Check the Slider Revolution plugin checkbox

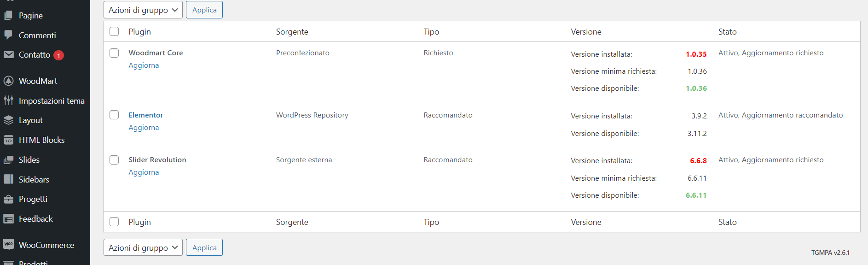[x=114, y=160]
